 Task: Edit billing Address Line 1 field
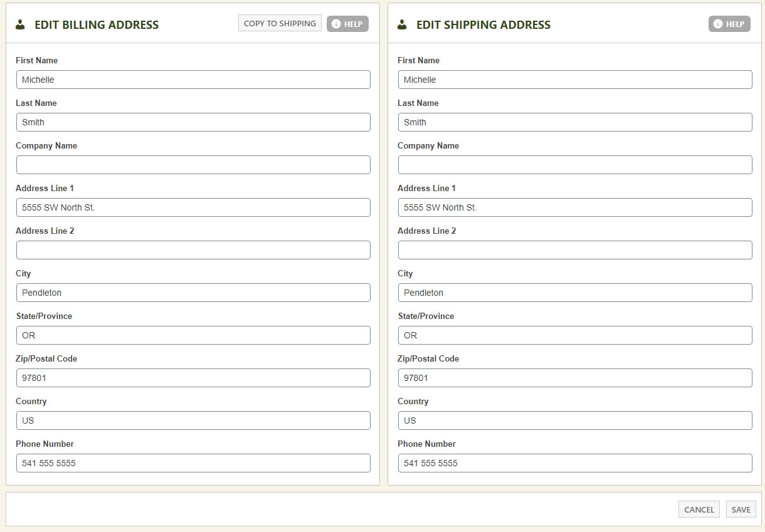193,207
